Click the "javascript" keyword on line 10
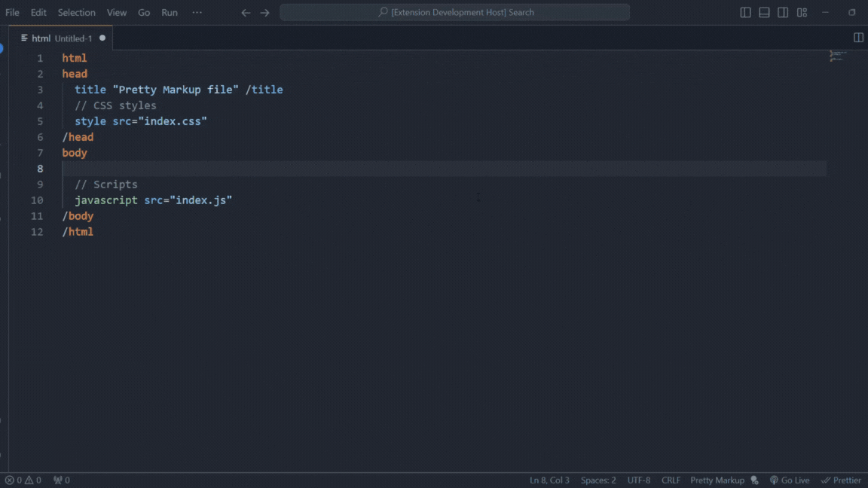Viewport: 868px width, 488px height. (106, 200)
